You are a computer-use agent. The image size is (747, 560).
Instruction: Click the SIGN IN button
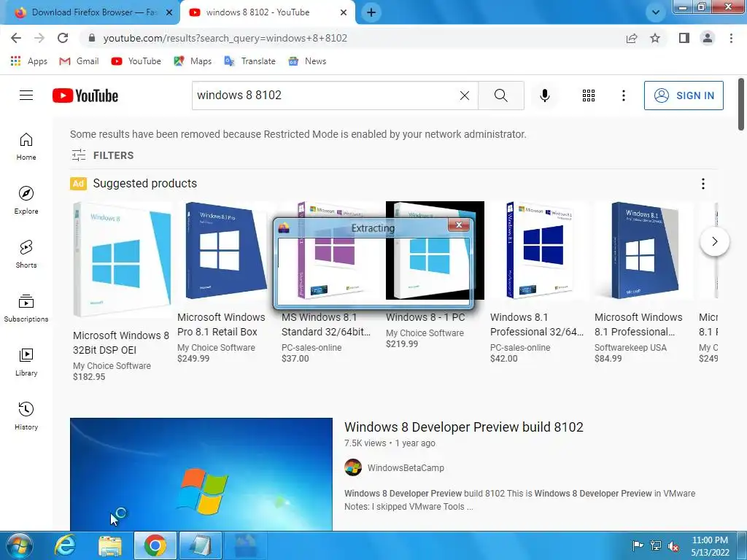(684, 96)
